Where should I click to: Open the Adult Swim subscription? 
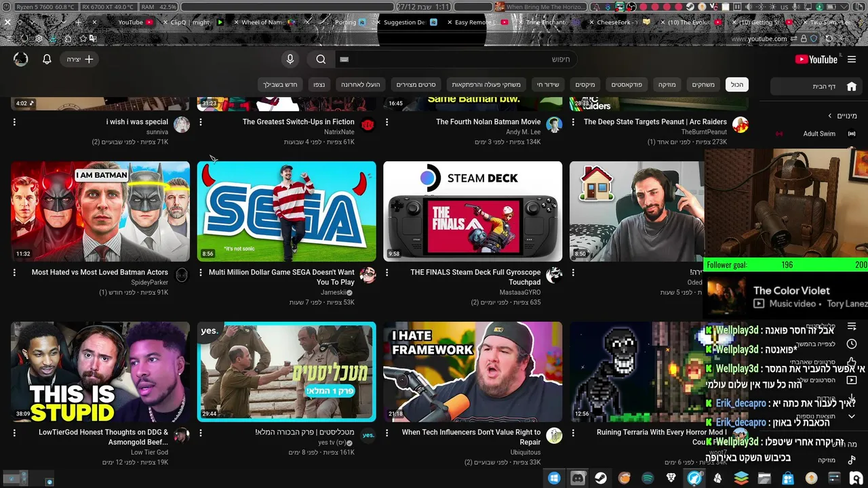[819, 134]
